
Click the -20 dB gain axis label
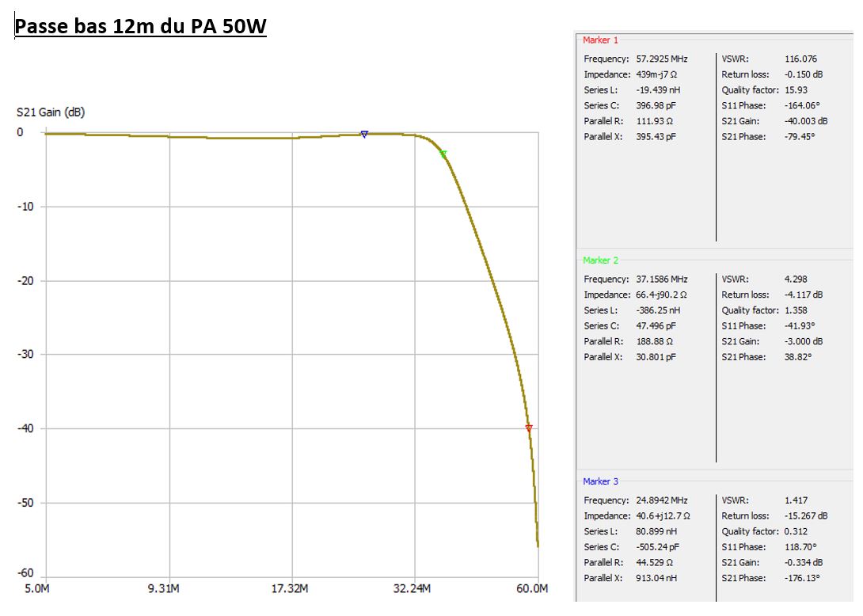click(25, 281)
